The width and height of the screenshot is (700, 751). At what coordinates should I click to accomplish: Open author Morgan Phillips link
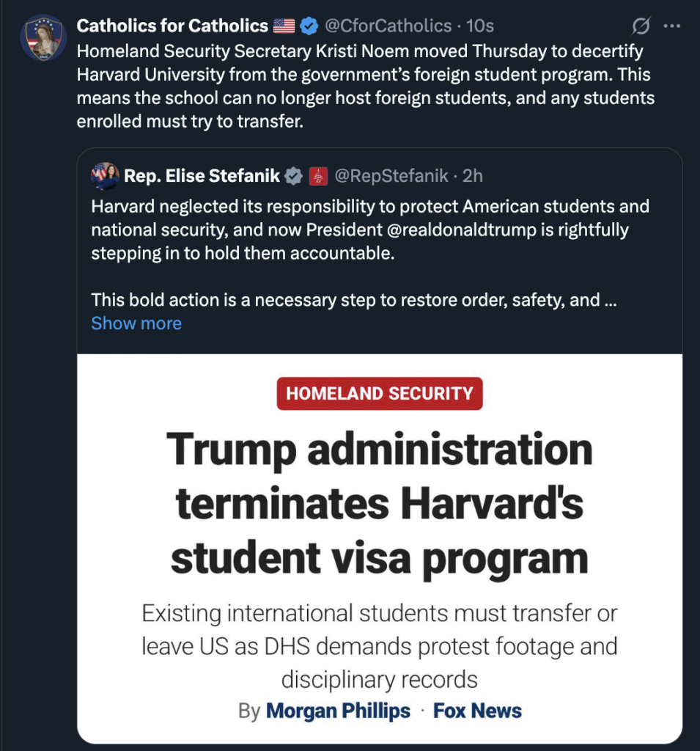click(x=338, y=711)
